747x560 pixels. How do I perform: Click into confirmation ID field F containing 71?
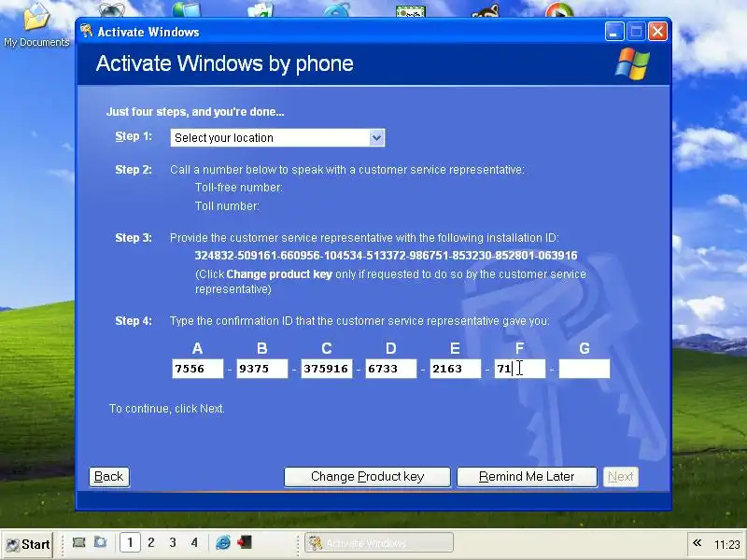520,369
